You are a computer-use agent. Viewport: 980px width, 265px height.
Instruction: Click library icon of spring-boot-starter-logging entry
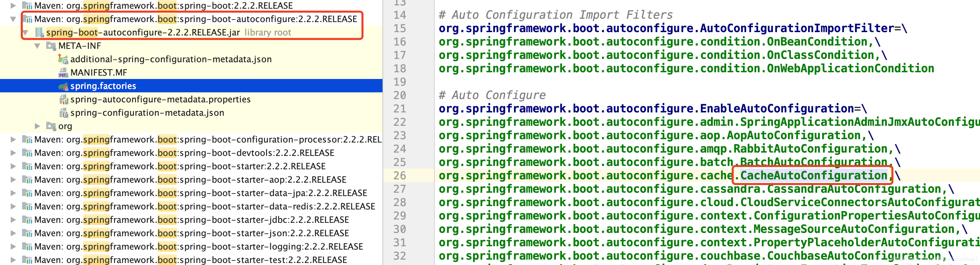coord(27,246)
